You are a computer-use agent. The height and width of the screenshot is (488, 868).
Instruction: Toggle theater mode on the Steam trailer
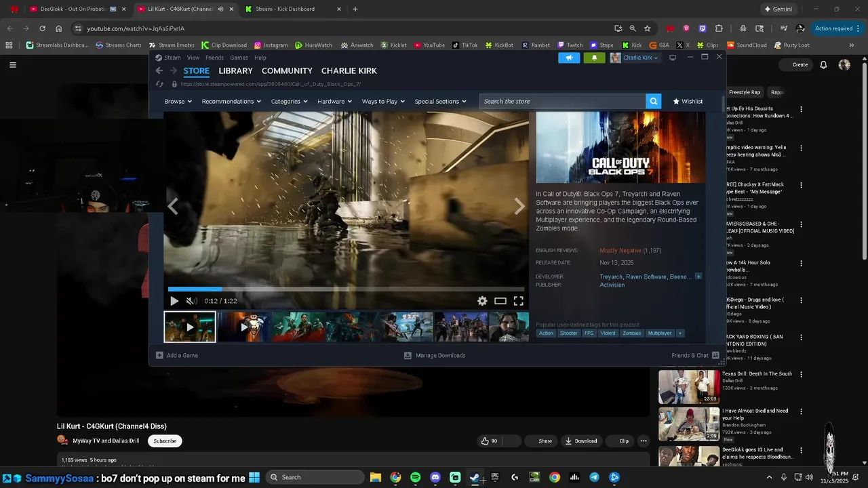(x=500, y=301)
